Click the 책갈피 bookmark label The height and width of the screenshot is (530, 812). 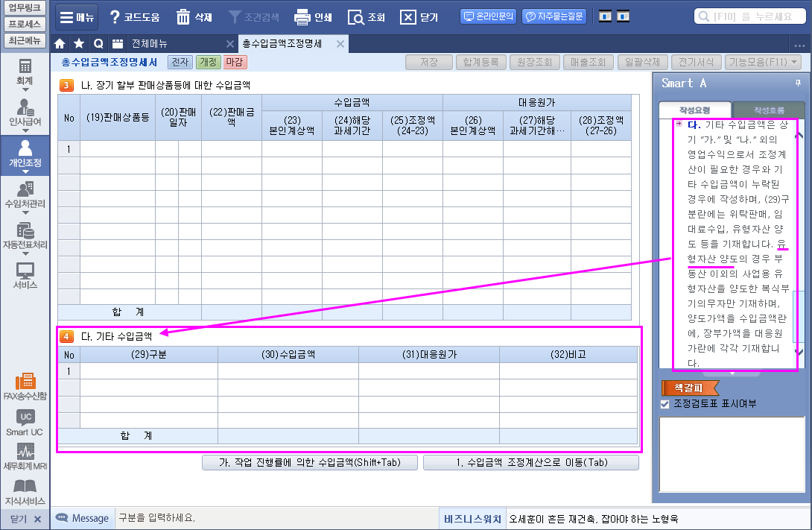(x=690, y=388)
